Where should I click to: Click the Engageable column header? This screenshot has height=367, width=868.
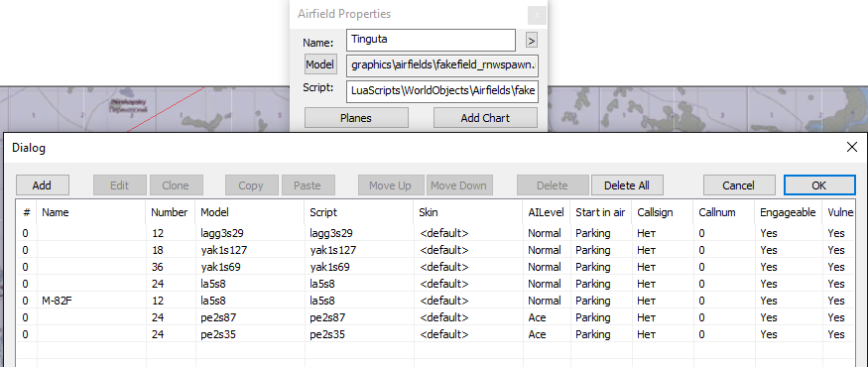(789, 212)
